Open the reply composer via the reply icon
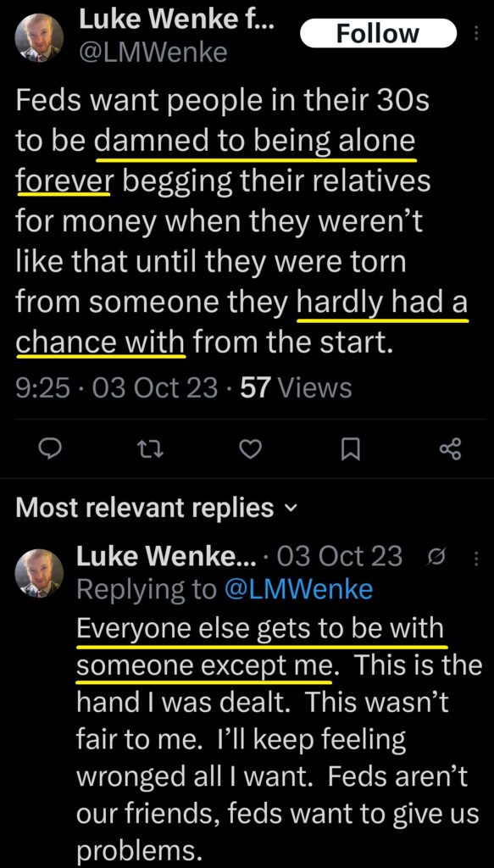This screenshot has height=868, width=494. click(x=51, y=449)
